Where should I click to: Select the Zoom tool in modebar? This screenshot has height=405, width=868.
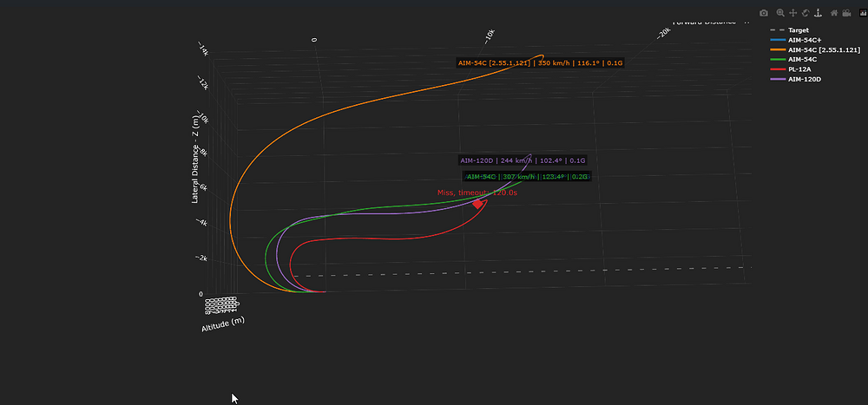(x=780, y=13)
